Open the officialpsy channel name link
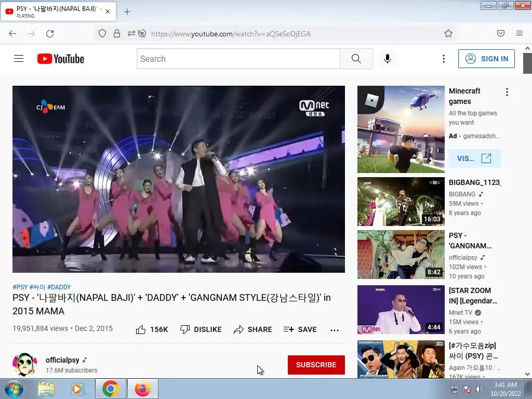 [62, 360]
